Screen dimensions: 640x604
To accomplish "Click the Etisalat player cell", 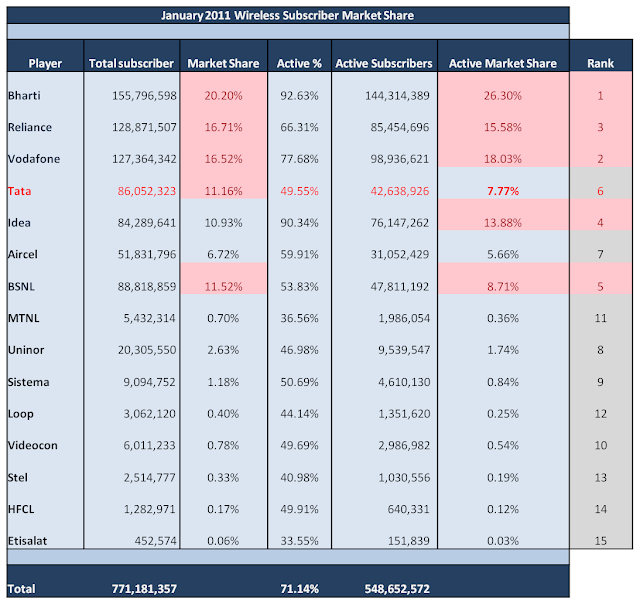I will click(x=27, y=541).
